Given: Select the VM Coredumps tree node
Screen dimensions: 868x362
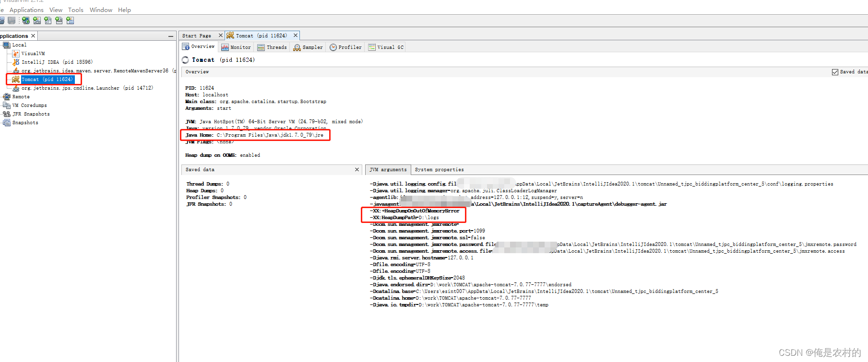Looking at the screenshot, I should tap(29, 105).
